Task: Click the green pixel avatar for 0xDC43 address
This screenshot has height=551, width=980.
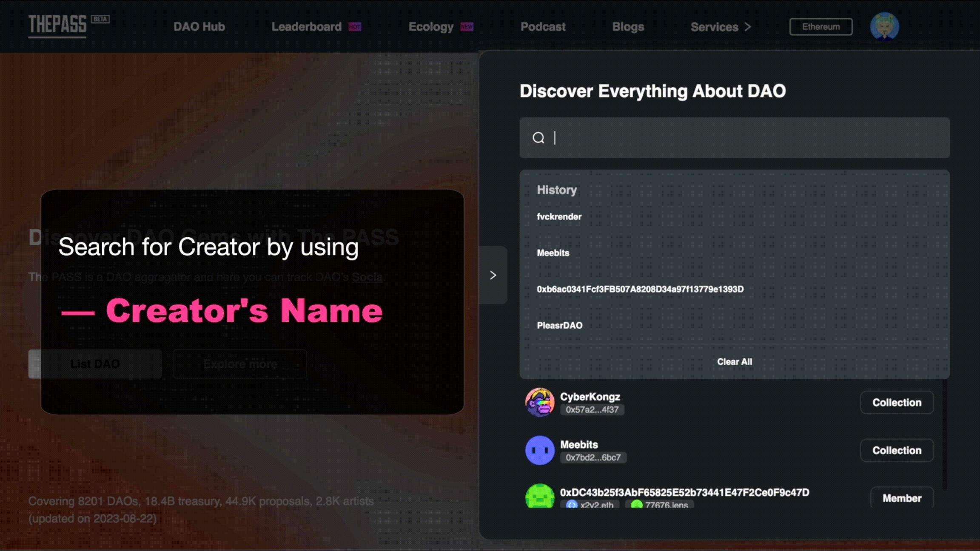Action: pos(539,496)
